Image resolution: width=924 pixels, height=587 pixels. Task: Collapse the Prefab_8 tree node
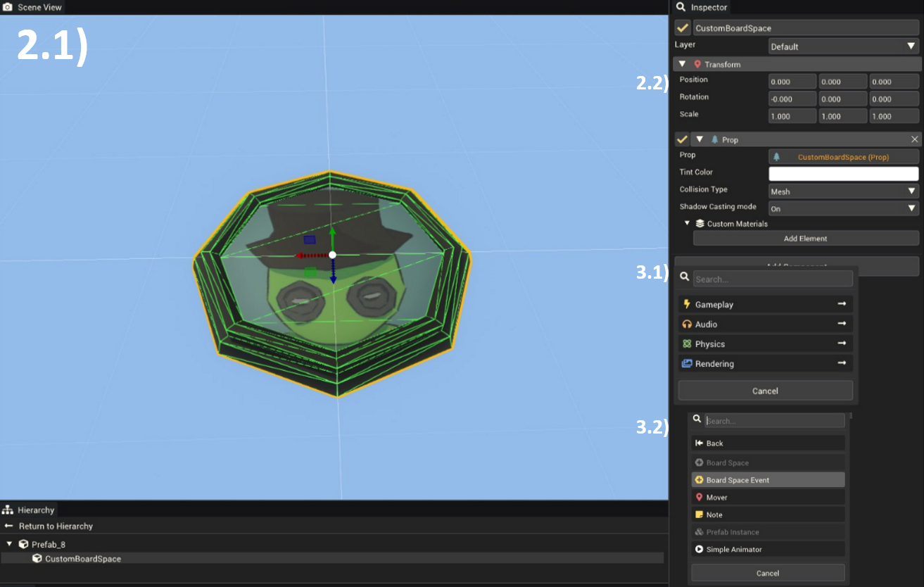tap(10, 544)
